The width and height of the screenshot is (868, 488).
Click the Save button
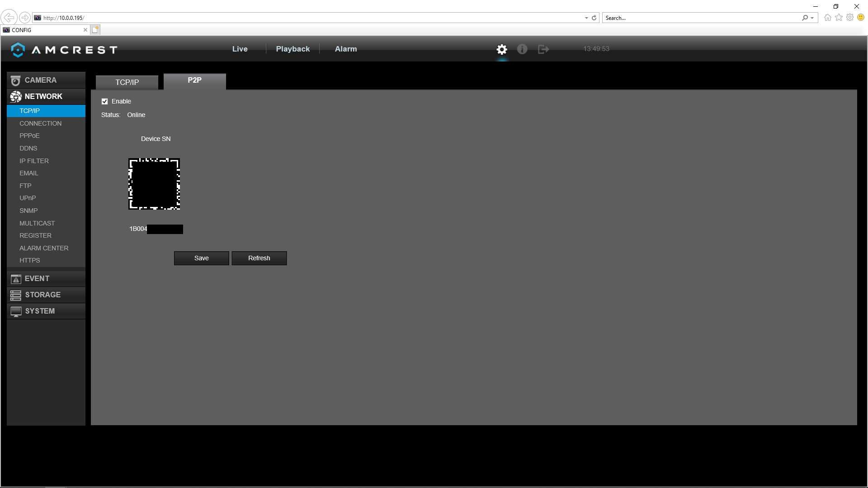pyautogui.click(x=202, y=258)
